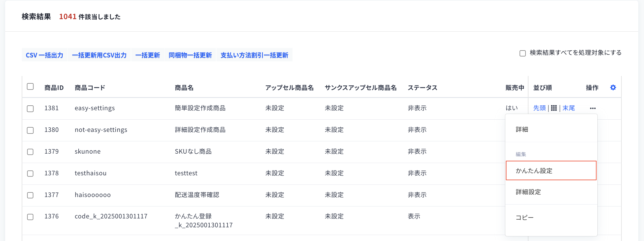This screenshot has width=644, height=241.
Task: Click product name 配送温度帯確認
Action: 197,195
